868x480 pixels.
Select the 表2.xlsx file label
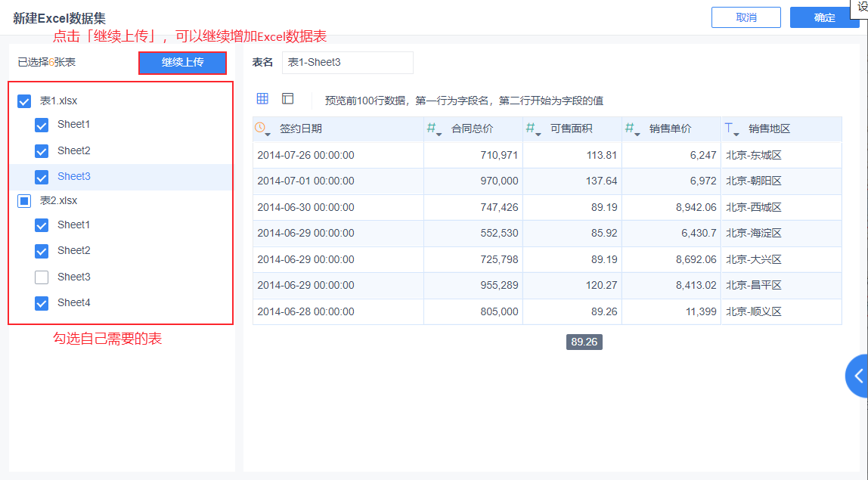[x=58, y=200]
